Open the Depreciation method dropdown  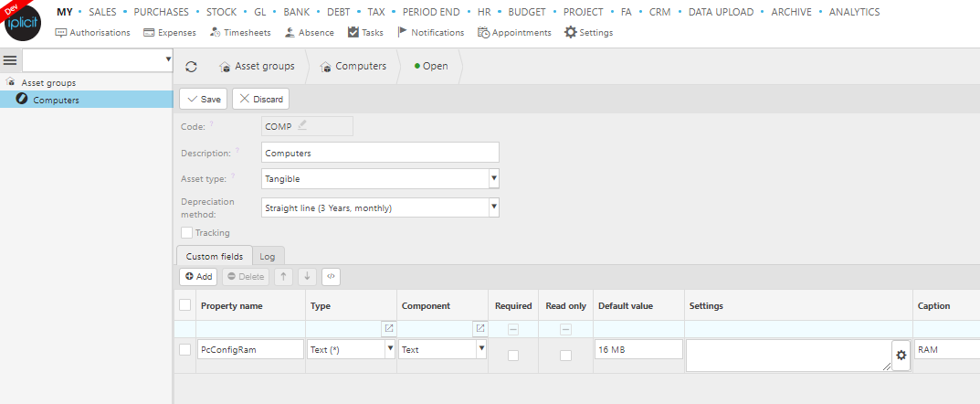[494, 207]
